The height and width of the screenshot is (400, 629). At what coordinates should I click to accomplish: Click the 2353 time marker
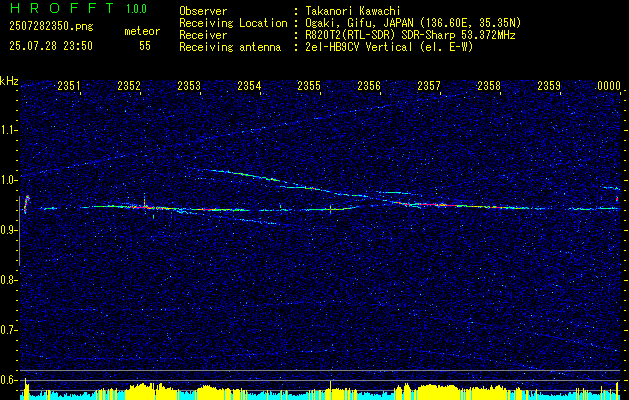click(x=189, y=86)
